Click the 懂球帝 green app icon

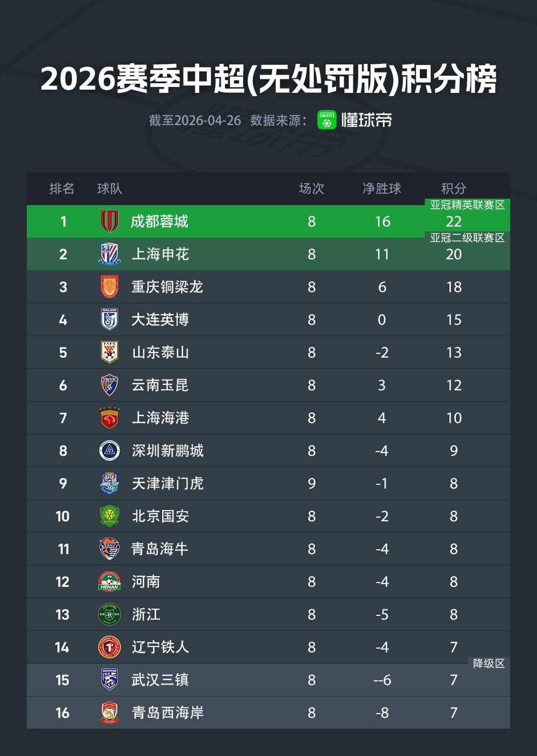326,120
